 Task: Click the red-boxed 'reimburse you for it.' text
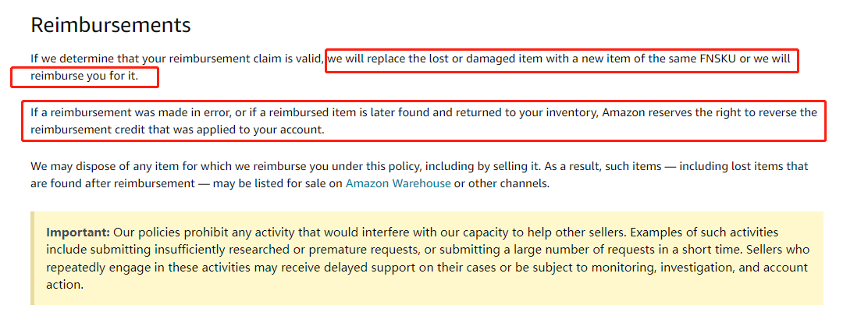[84, 76]
